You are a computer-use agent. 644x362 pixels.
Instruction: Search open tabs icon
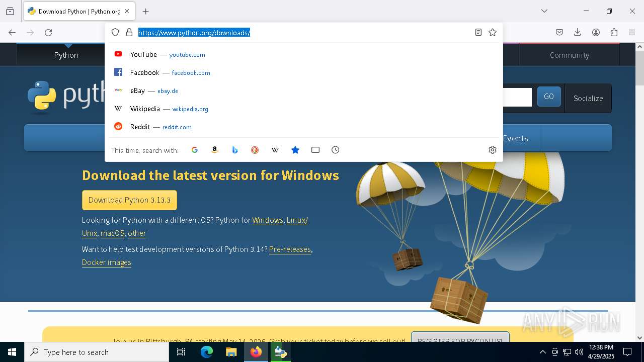tap(315, 150)
